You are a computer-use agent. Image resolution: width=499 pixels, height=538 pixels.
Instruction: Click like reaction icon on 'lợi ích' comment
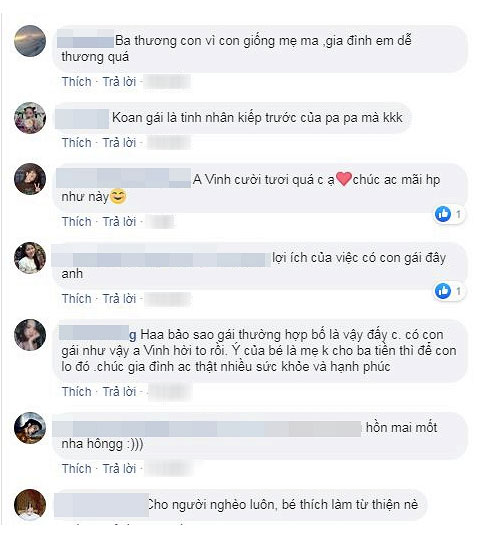click(x=443, y=291)
